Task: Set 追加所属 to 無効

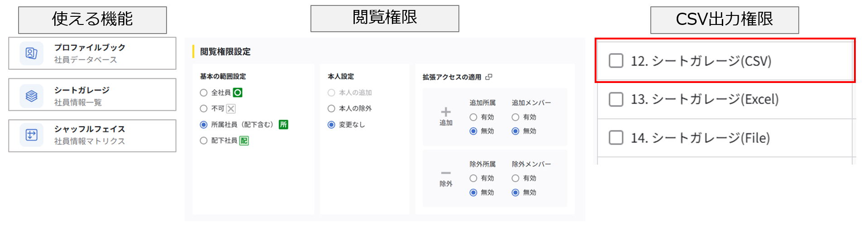Action: pos(473,131)
